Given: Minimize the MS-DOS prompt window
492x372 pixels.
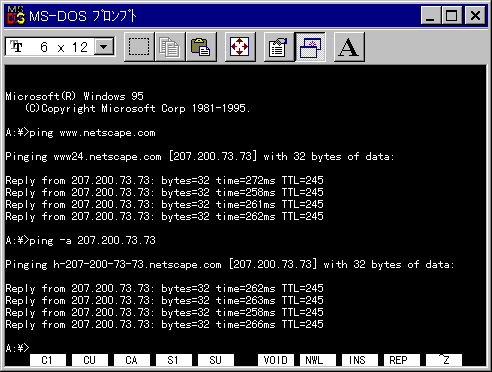Looking at the screenshot, I should 431,15.
